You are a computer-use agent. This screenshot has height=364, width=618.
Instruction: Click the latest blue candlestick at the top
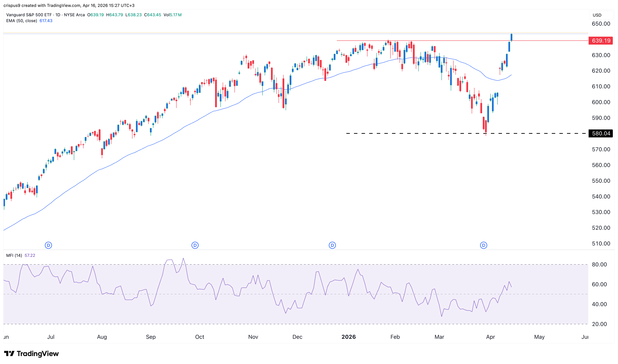(511, 37)
